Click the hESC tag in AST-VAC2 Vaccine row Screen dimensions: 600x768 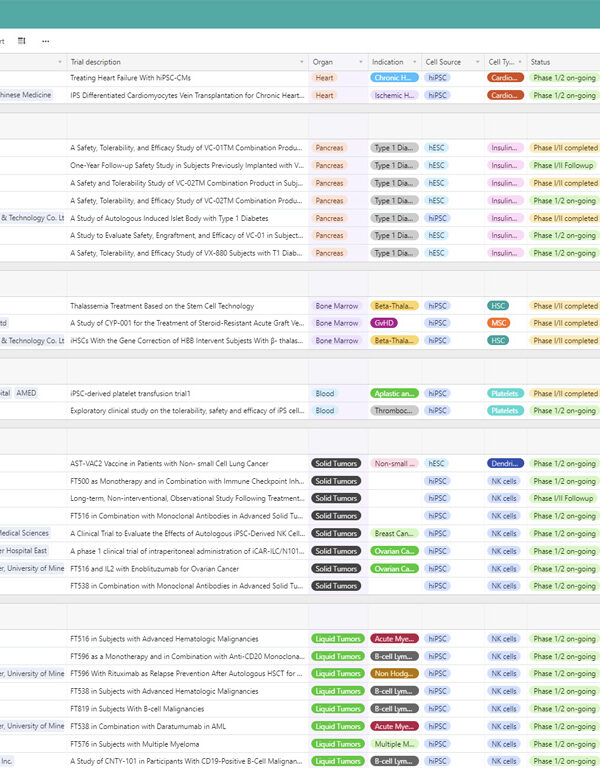436,464
